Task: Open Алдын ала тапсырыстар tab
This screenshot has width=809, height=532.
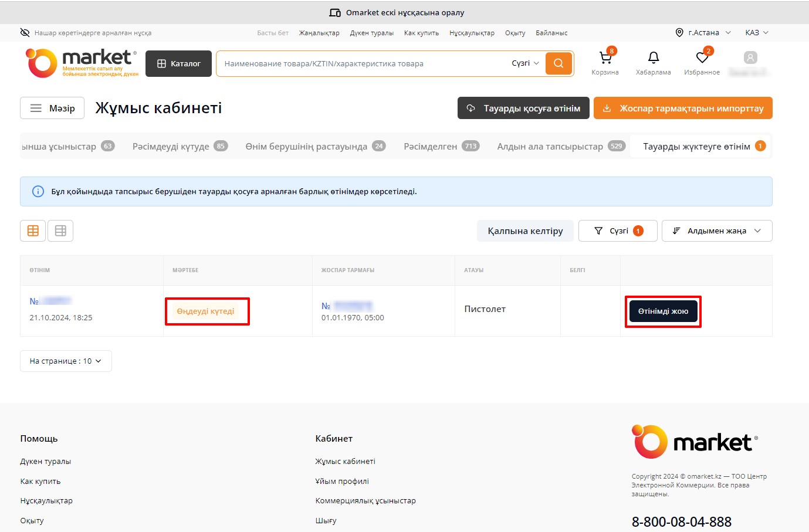Action: tap(560, 146)
